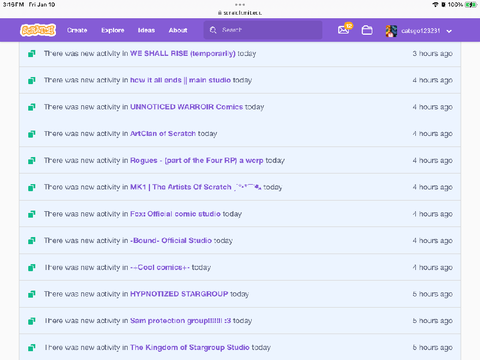Go to the Ideas page

click(x=146, y=30)
